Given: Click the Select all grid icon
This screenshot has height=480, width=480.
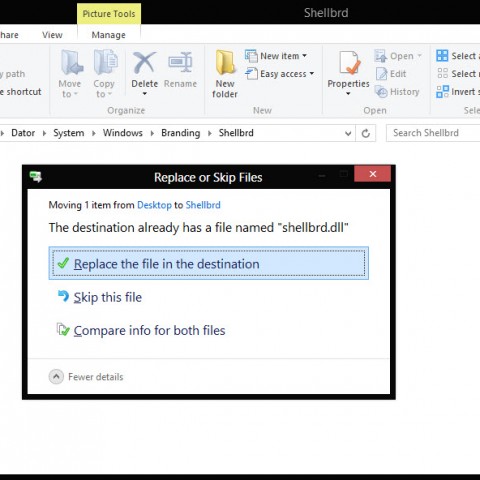Looking at the screenshot, I should (442, 56).
